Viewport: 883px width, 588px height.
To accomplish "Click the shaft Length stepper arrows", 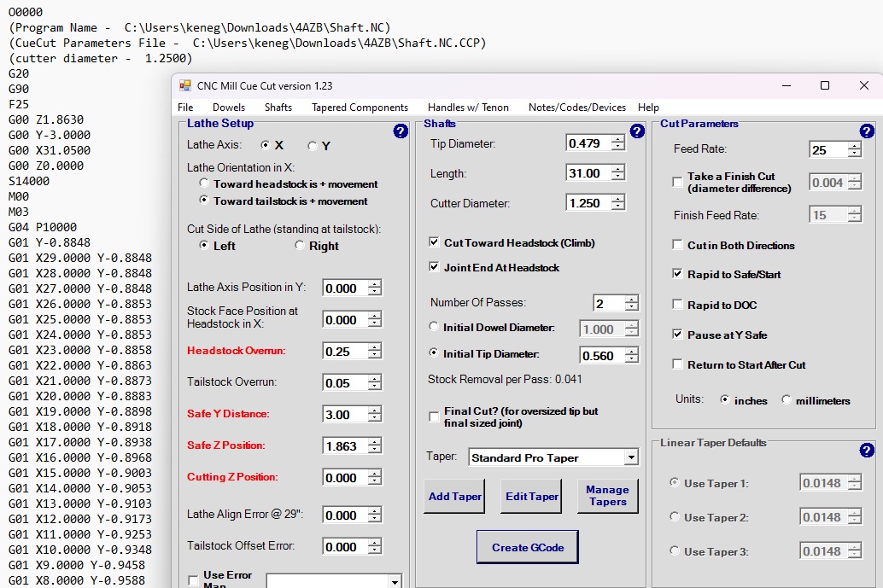I will pos(617,172).
